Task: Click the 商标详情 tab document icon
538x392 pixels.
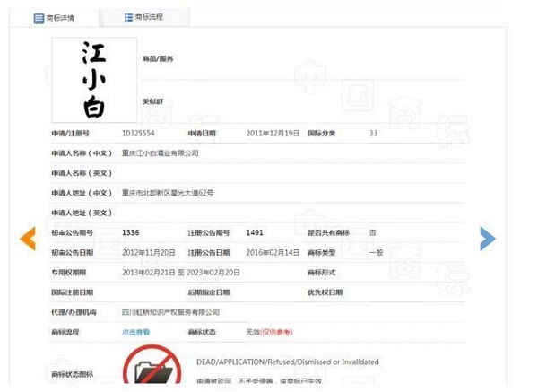Action: coord(39,18)
